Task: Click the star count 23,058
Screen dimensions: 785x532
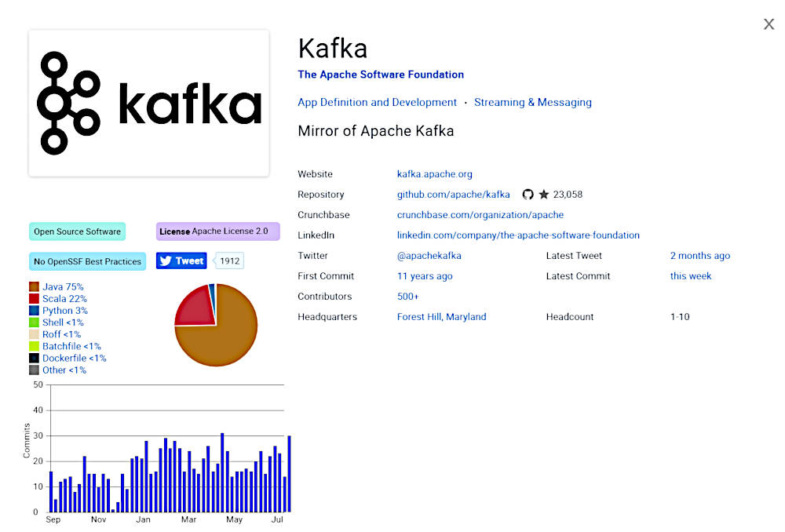Action: pyautogui.click(x=568, y=194)
